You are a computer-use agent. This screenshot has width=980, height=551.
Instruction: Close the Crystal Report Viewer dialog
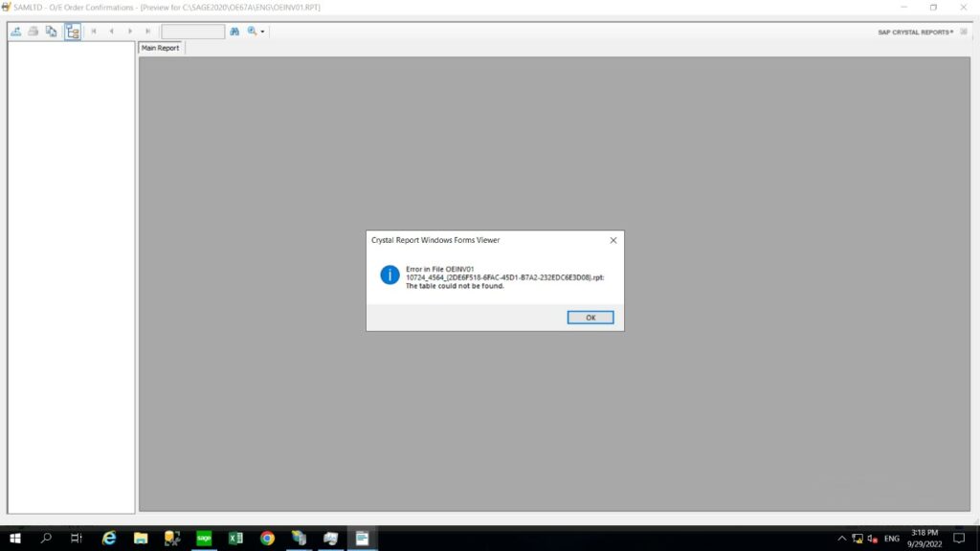(612, 240)
